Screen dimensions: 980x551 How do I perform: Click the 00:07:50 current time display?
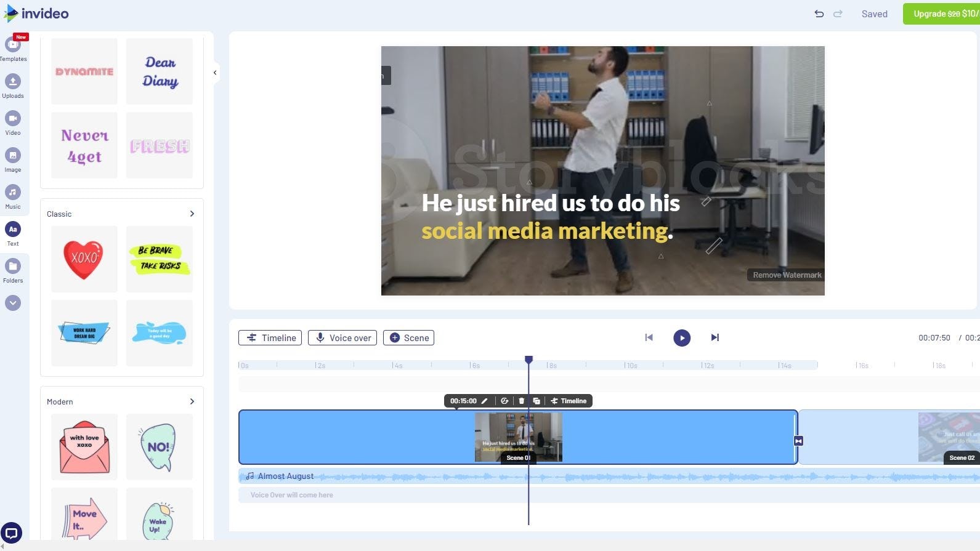934,338
